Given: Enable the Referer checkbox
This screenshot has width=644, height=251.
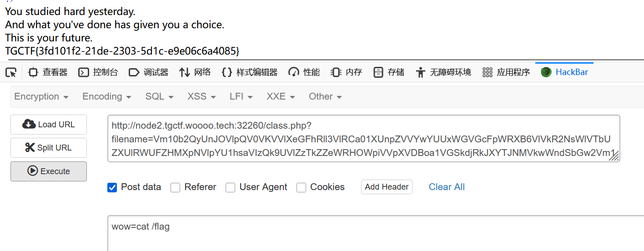Looking at the screenshot, I should tap(176, 187).
